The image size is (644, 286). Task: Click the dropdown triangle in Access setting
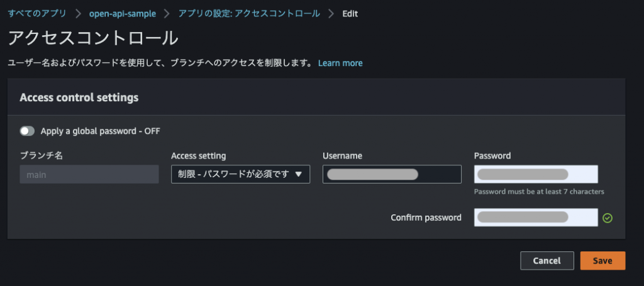tap(299, 174)
